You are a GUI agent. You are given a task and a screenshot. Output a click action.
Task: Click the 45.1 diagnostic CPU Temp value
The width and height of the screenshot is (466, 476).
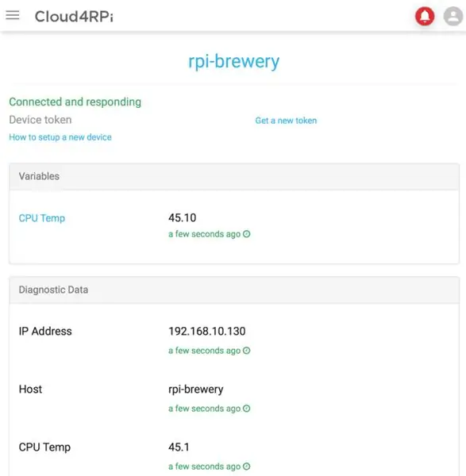[179, 447]
